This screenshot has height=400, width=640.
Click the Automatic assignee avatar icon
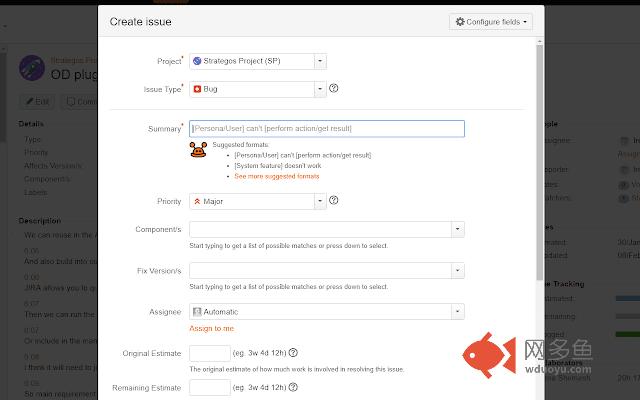[x=197, y=312]
